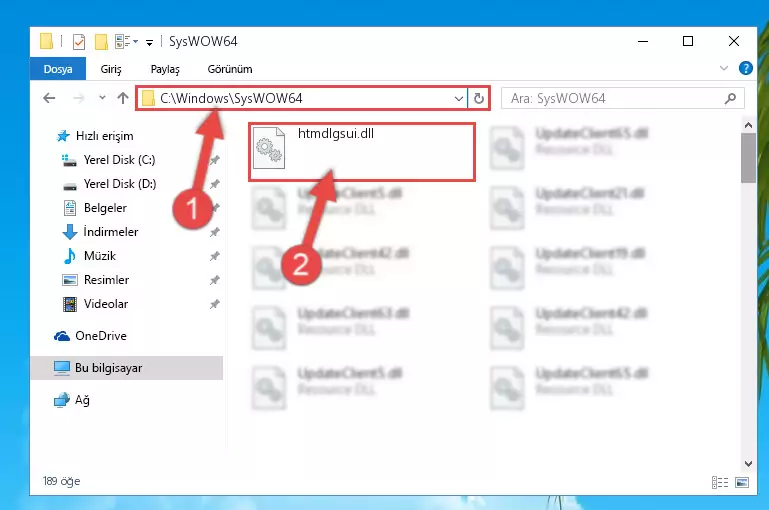This screenshot has height=510, width=769.
Task: Click the pin icon next to Yerel Disk (C:)
Action: point(214,160)
